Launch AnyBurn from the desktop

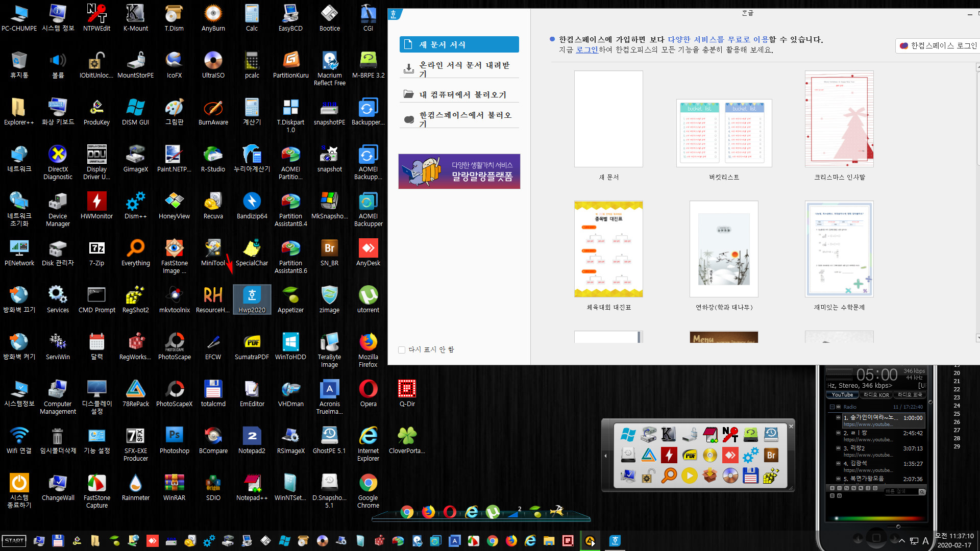point(213,18)
